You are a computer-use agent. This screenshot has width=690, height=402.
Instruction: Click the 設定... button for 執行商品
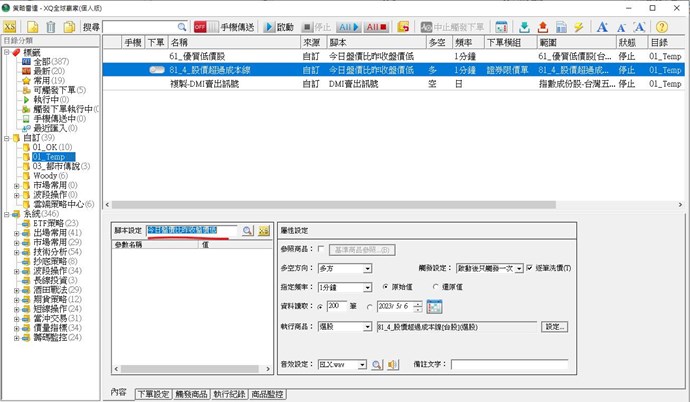555,326
